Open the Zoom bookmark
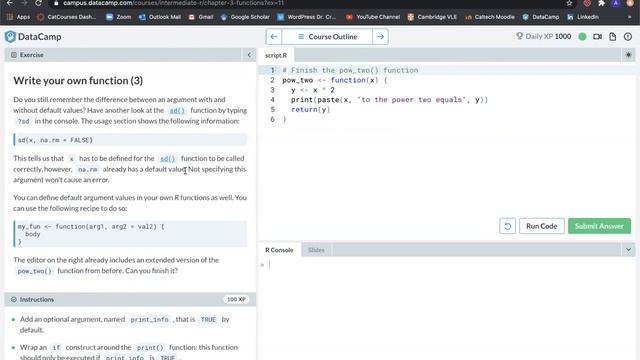The width and height of the screenshot is (640, 360). (x=119, y=17)
